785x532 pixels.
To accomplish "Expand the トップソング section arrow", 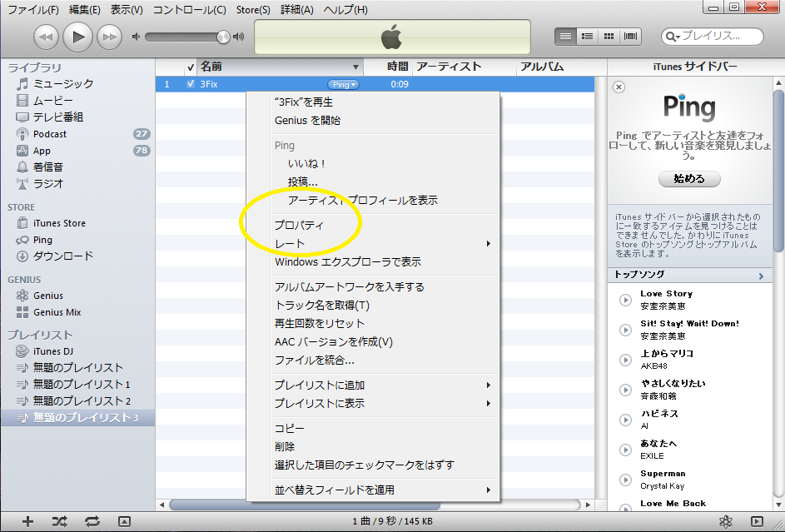I will pos(761,276).
